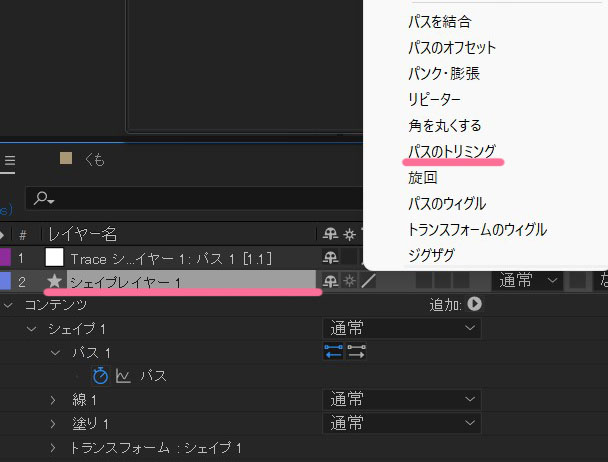Screen dimensions: 608x462
Task: Toggle the box right of layer 2 mode
Action: click(577, 280)
